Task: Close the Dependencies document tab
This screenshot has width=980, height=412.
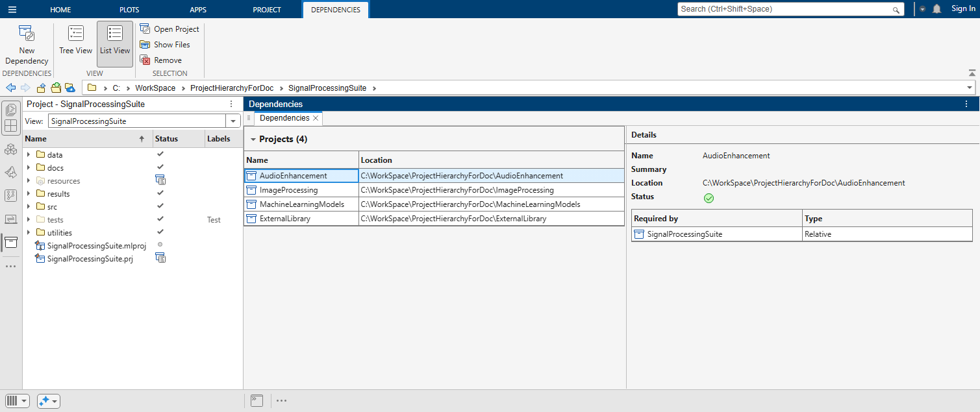Action: pos(316,118)
